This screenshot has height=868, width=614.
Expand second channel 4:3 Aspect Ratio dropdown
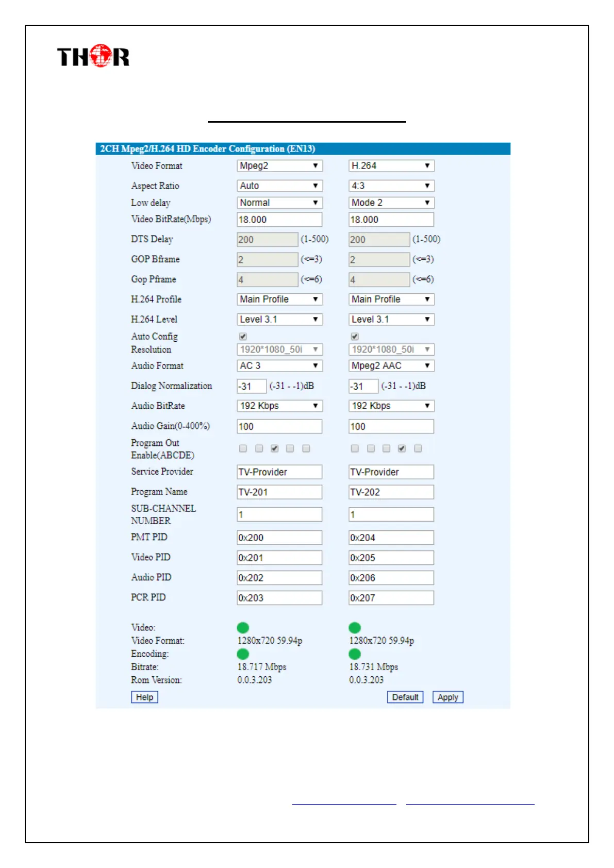tap(391, 186)
